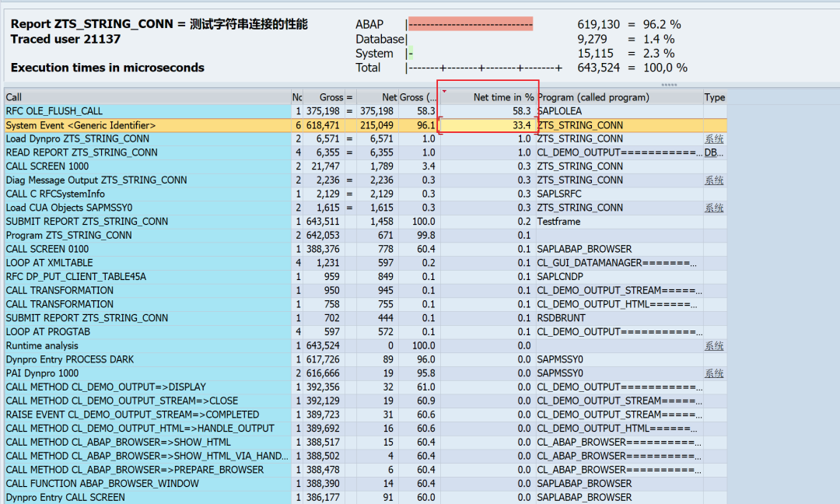Click the Net column header
This screenshot has width=840, height=504.
tap(376, 97)
